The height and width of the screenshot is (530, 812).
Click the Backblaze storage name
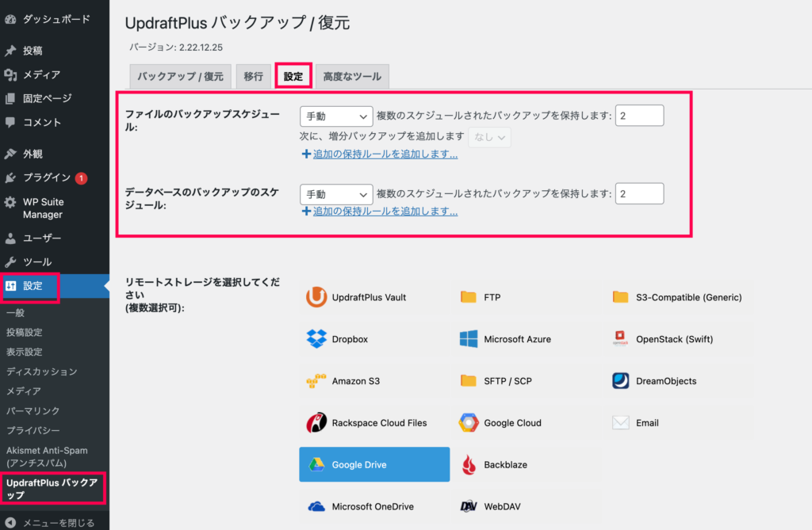click(505, 465)
